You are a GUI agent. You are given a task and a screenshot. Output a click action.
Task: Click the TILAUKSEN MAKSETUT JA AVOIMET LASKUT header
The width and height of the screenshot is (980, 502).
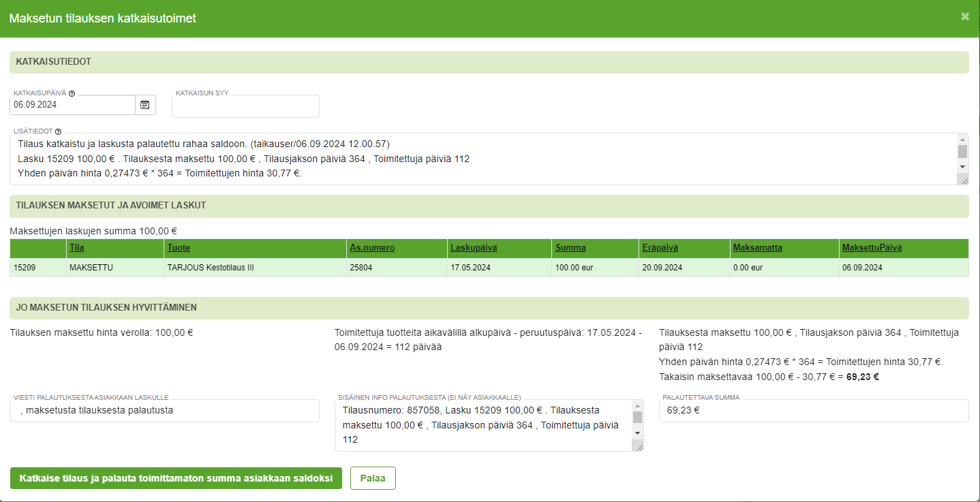click(489, 206)
